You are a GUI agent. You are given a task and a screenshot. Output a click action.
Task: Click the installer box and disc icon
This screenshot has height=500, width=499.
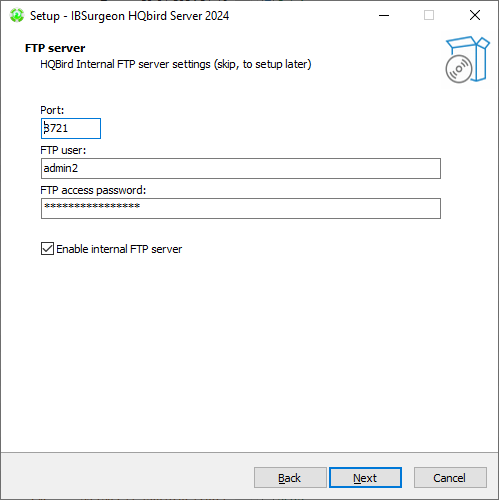(x=467, y=60)
